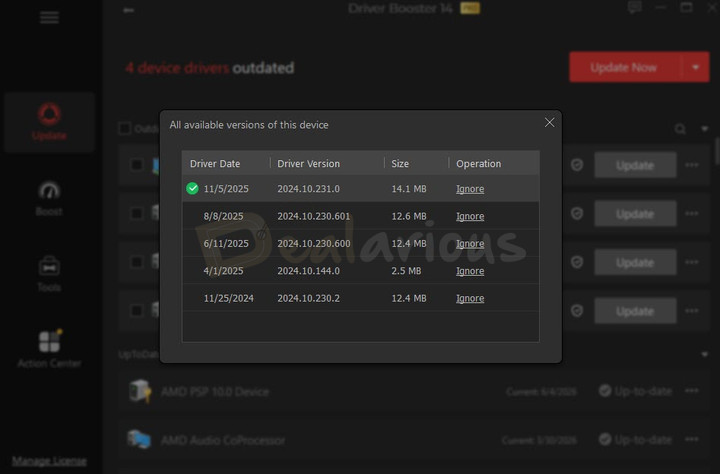Image resolution: width=720 pixels, height=474 pixels.
Task: Collapse the Outdated section arrow
Action: tap(704, 129)
